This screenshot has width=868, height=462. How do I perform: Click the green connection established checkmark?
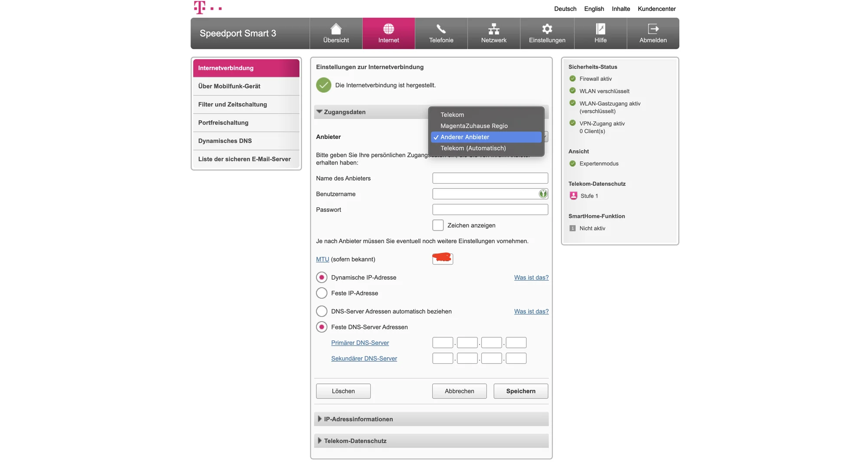(323, 85)
